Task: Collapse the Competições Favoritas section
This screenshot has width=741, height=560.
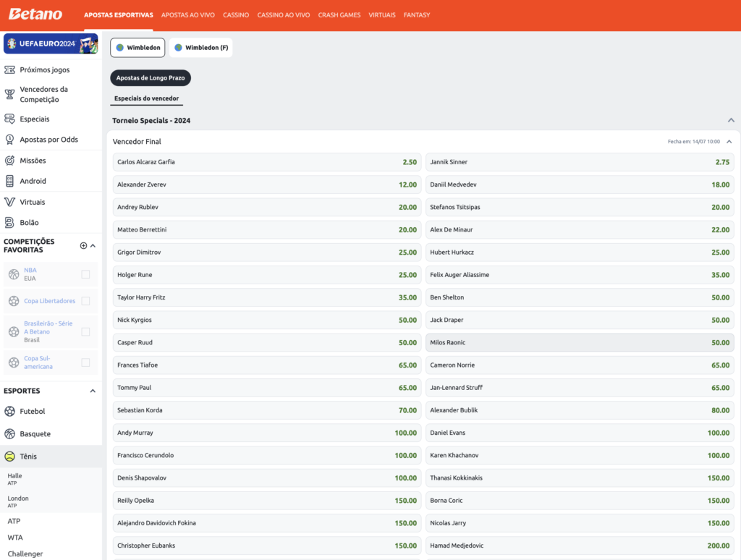Action: [x=93, y=246]
